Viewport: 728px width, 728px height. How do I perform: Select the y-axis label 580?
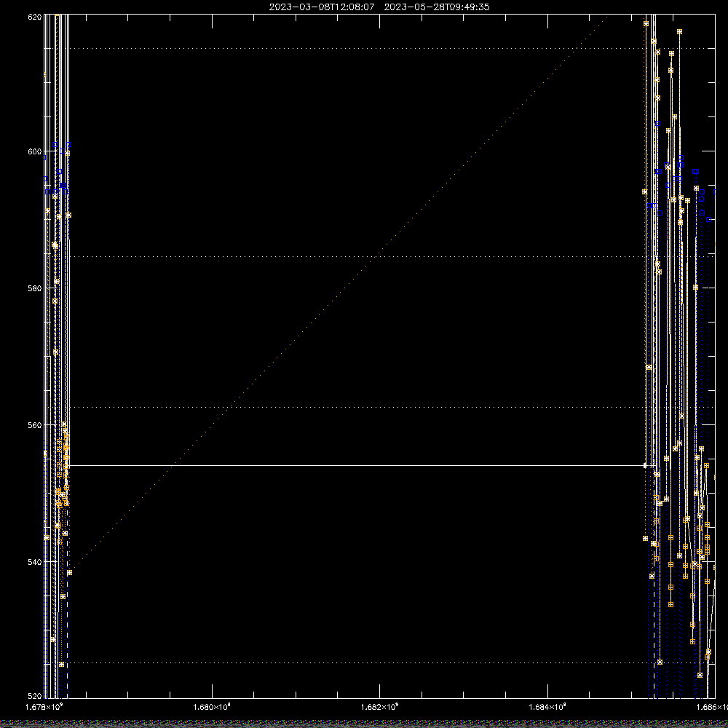[35, 288]
